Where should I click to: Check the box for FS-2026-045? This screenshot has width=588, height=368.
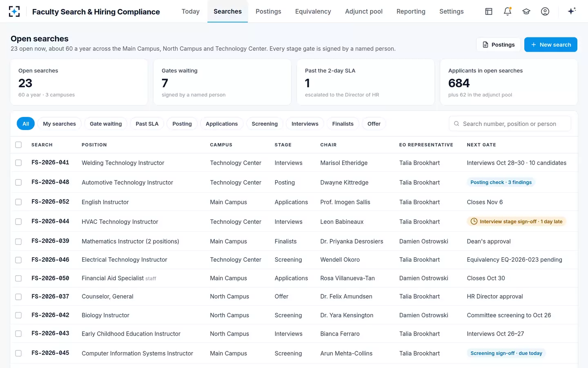click(18, 353)
